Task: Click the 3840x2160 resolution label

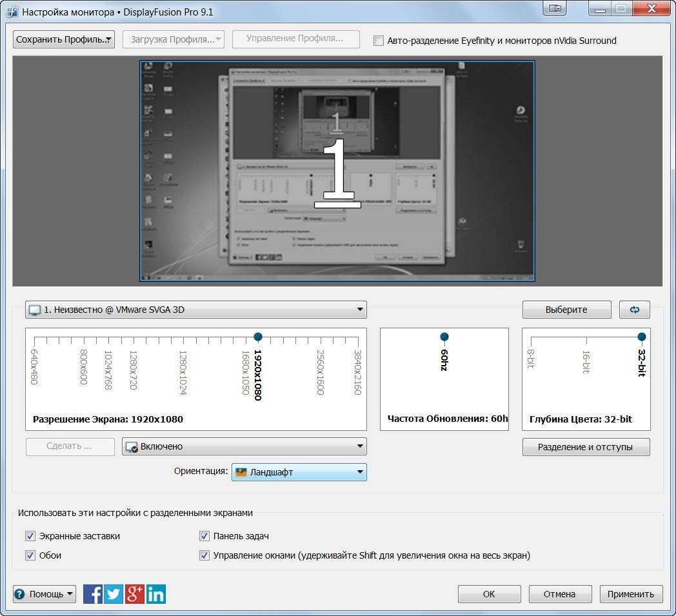Action: [357, 372]
